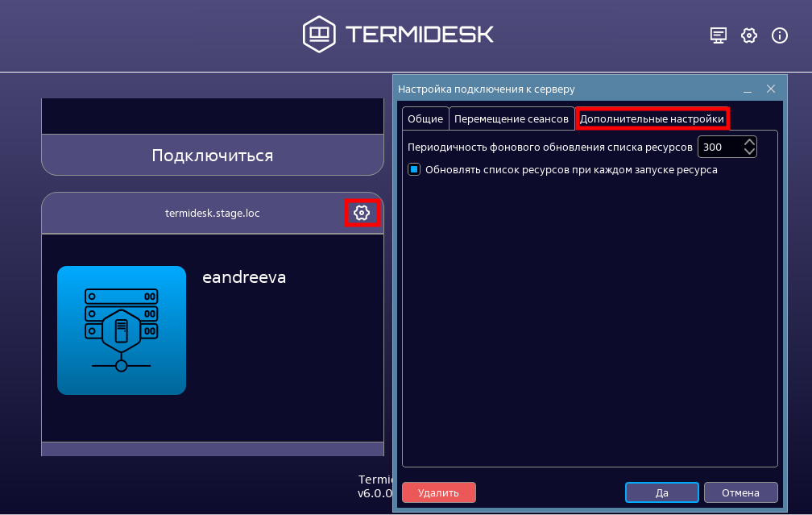Click the red Удалить button
812x515 pixels.
click(x=438, y=492)
